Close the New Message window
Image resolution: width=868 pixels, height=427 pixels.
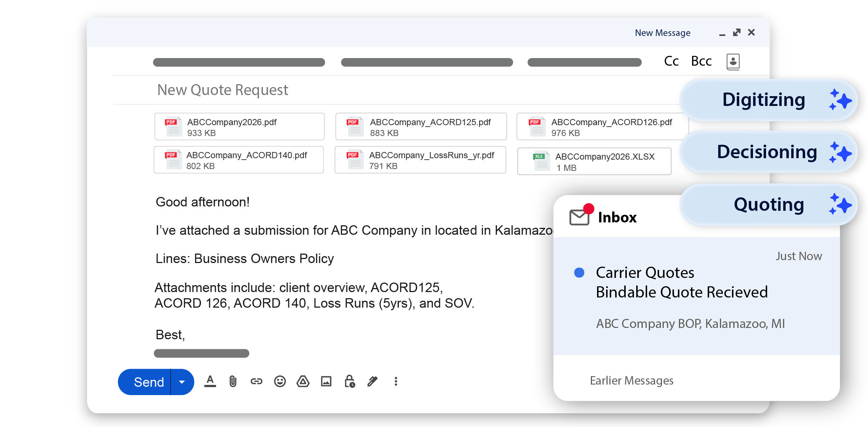click(752, 33)
